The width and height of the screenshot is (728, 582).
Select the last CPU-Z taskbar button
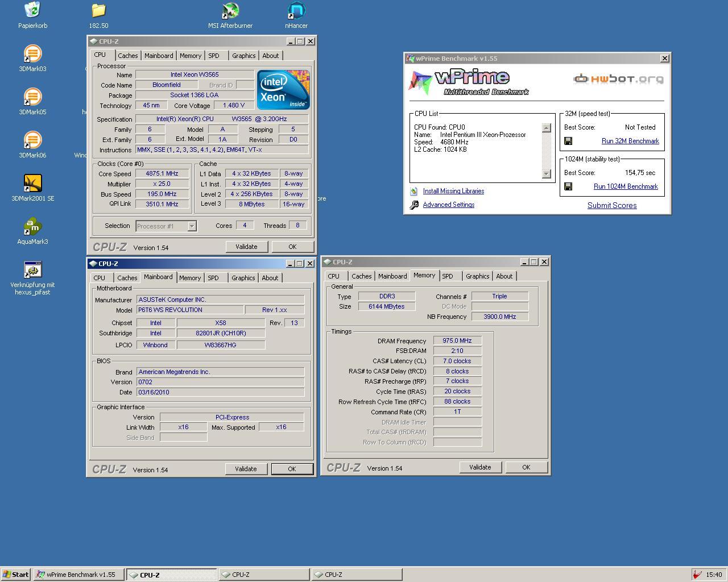[x=357, y=575]
